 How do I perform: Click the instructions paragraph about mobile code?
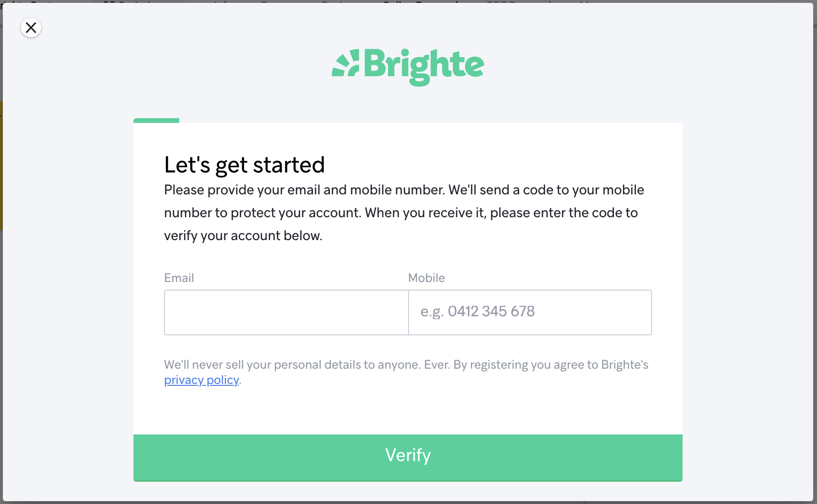click(x=404, y=212)
